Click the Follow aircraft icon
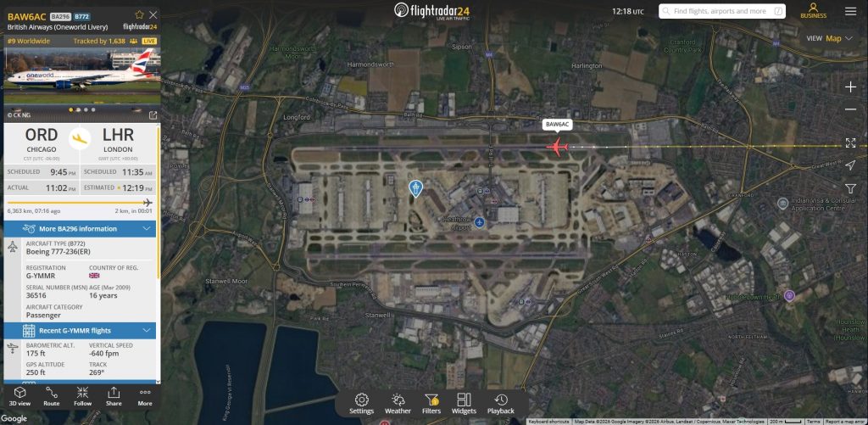 pyautogui.click(x=82, y=397)
